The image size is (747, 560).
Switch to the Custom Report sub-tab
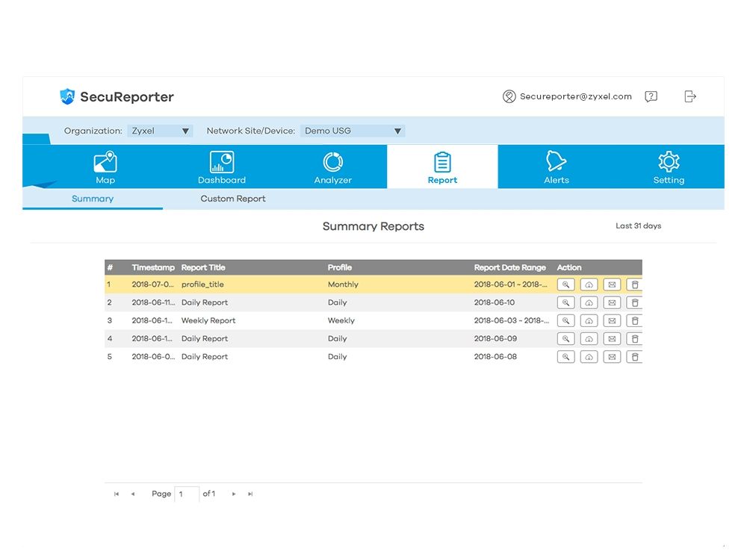pos(232,199)
